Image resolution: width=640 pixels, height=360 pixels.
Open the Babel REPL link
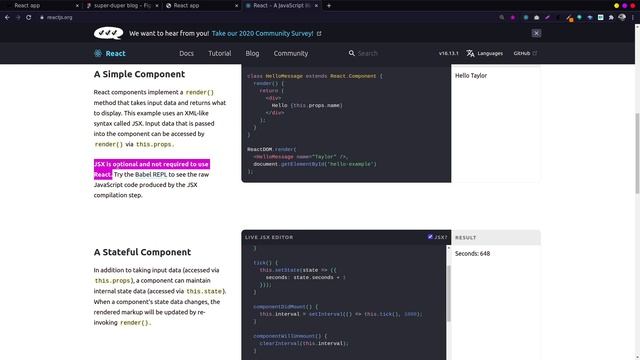click(x=151, y=174)
